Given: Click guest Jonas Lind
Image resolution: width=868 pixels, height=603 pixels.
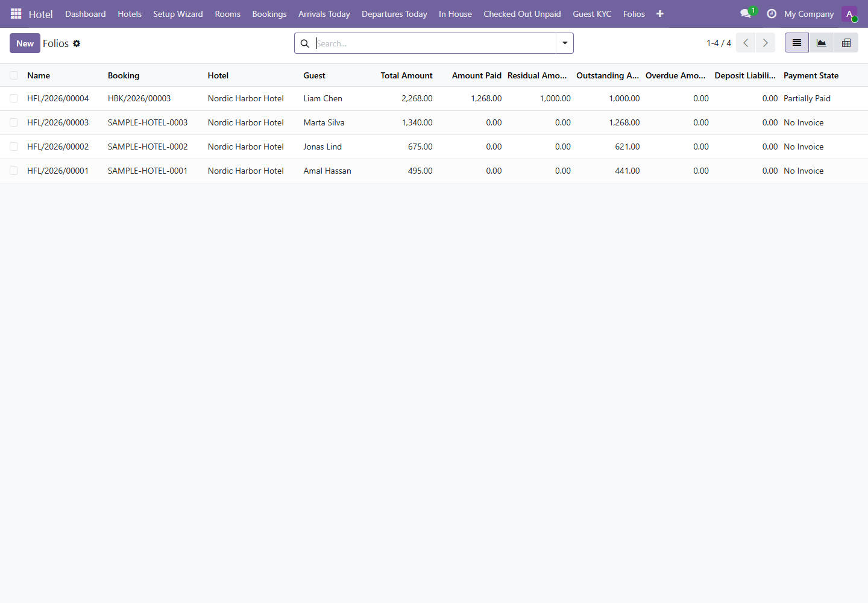Looking at the screenshot, I should point(322,147).
